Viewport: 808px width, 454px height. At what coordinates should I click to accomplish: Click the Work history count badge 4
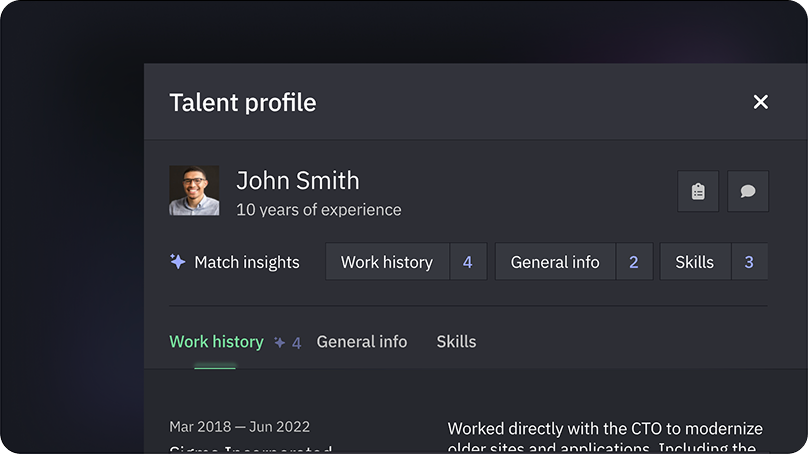[467, 262]
